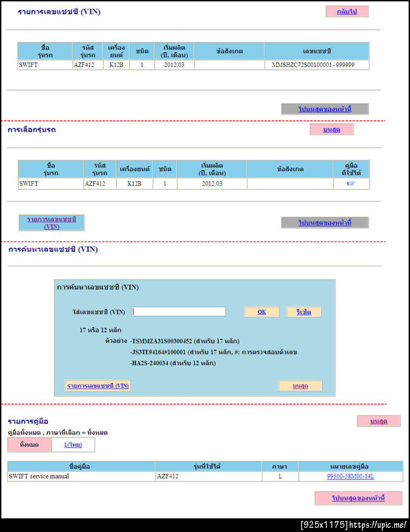This screenshot has width=410, height=532.
Task: Open รายการเลขแชชซี (VIN) blue button under model table
Action: point(51,223)
